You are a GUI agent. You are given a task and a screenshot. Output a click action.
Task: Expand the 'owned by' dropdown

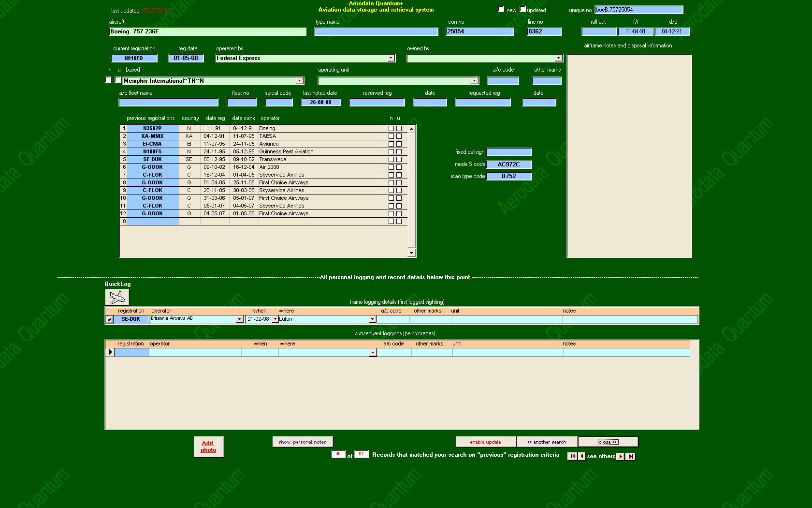(558, 58)
